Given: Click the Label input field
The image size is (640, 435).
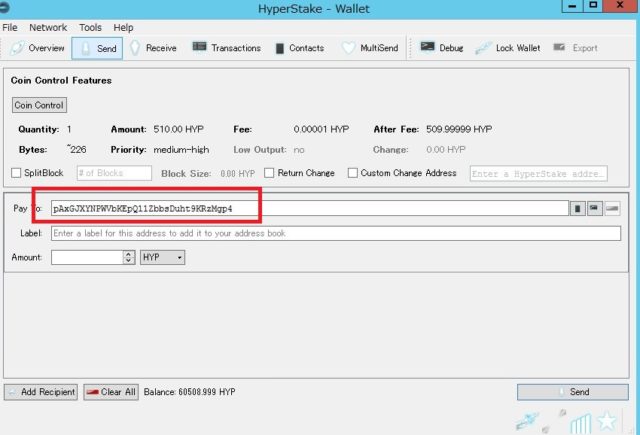Looking at the screenshot, I should click(336, 233).
